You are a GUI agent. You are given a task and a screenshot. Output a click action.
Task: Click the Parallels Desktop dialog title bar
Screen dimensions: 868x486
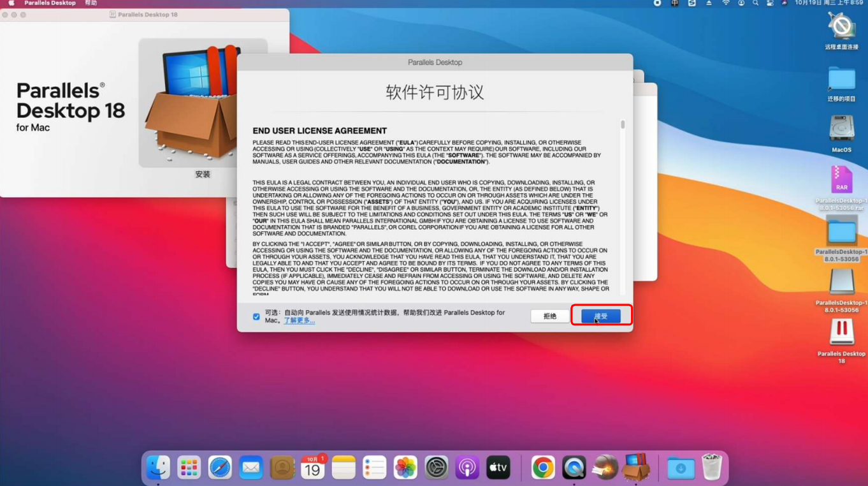pyautogui.click(x=435, y=62)
